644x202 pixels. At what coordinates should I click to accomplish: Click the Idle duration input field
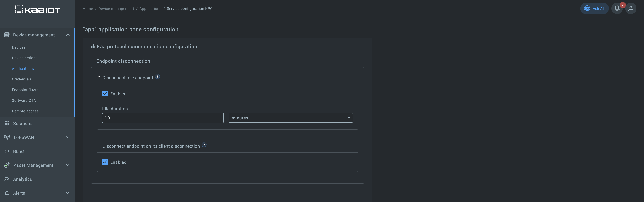(163, 118)
